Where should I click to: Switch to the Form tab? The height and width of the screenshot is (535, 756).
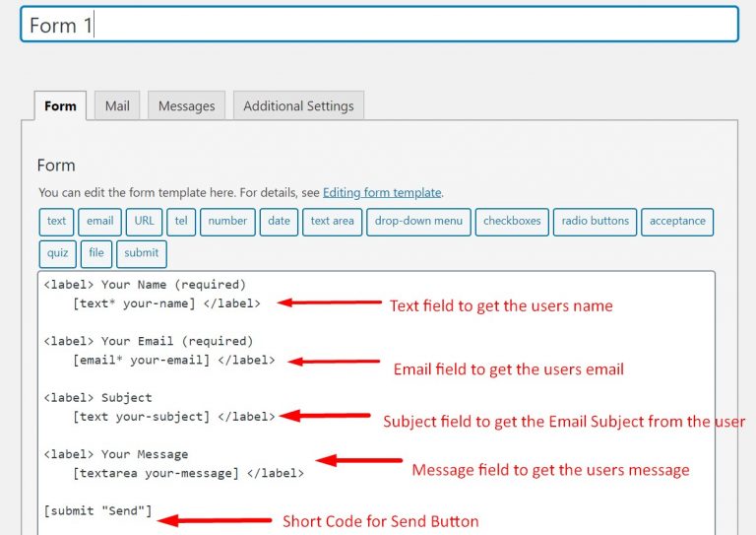coord(60,105)
